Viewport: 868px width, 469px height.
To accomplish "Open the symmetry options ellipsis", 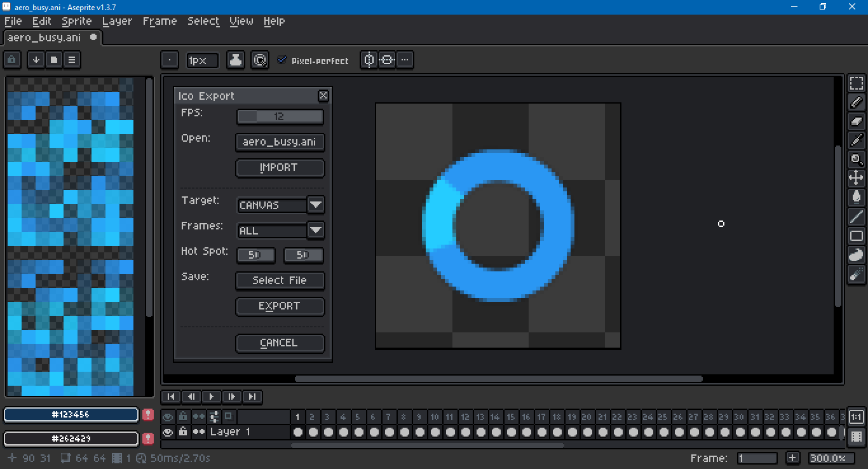I will pyautogui.click(x=405, y=60).
